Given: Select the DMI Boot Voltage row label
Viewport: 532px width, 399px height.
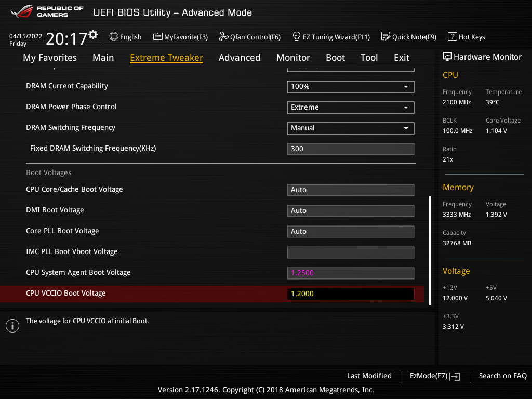Looking at the screenshot, I should [55, 210].
